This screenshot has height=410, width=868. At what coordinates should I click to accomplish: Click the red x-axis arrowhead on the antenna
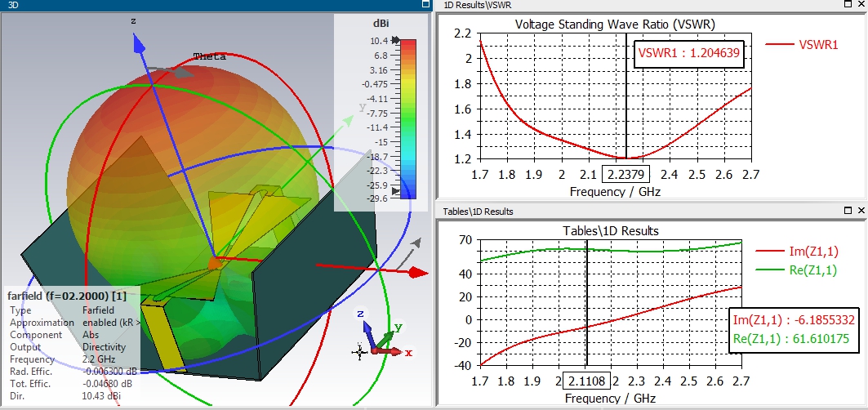pos(419,272)
